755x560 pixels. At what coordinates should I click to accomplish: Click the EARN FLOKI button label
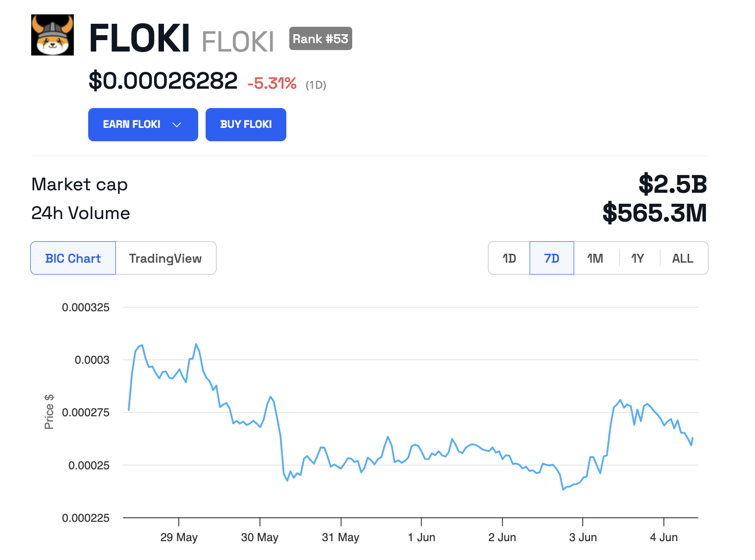click(132, 124)
